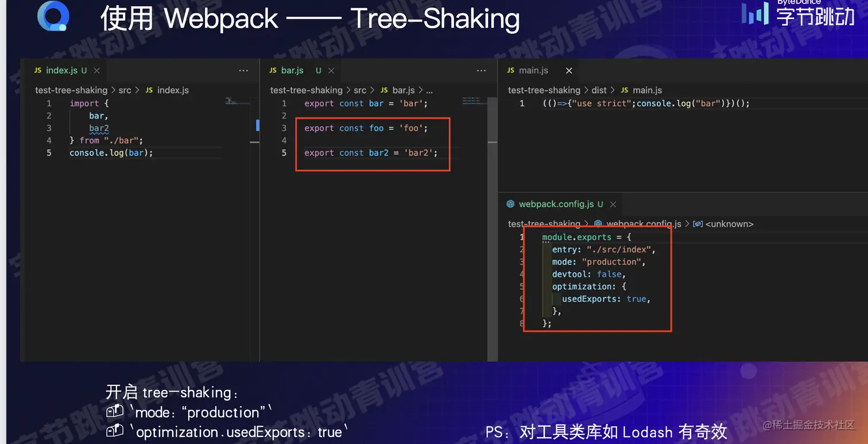This screenshot has height=444, width=868.
Task: Click the "usedExports: true," config line
Action: (606, 299)
